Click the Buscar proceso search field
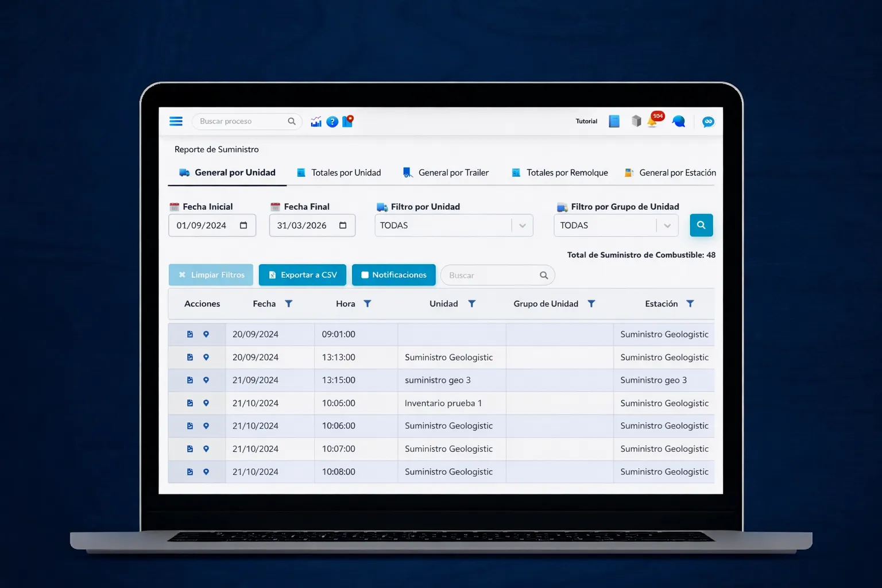Screen dimensions: 882x588 pos(241,121)
